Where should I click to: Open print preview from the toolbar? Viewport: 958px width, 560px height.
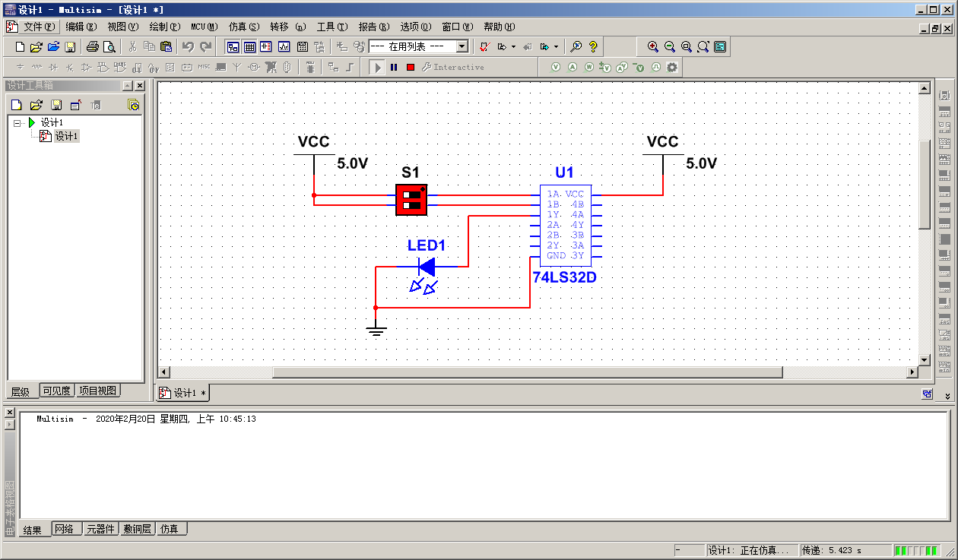coord(108,46)
